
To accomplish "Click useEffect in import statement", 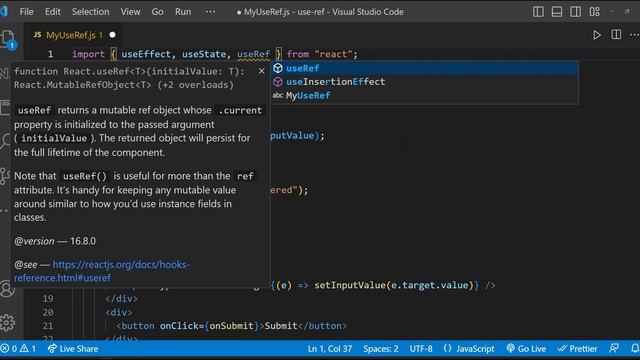I will 146,54.
